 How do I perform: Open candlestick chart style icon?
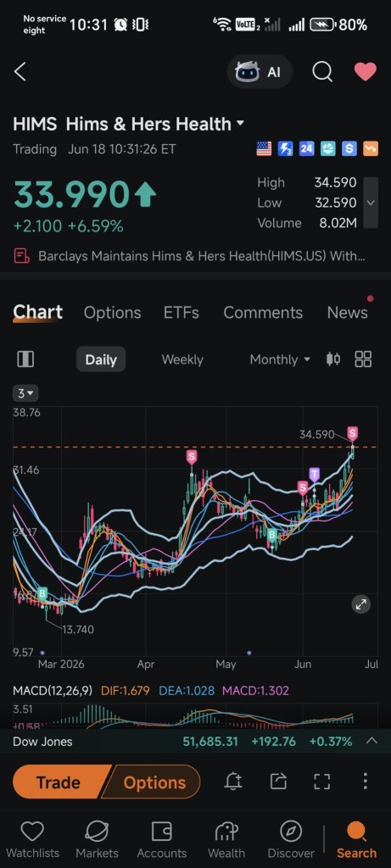point(333,359)
